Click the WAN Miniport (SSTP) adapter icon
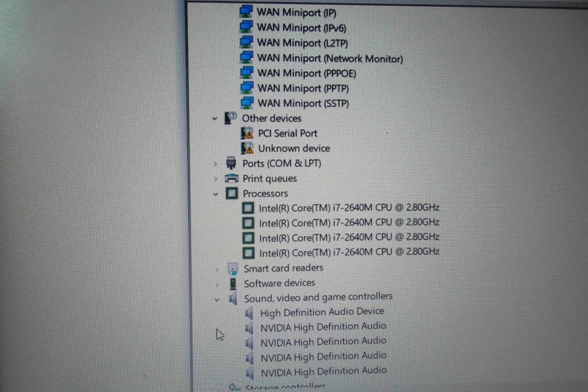Image resolution: width=588 pixels, height=392 pixels. [x=247, y=103]
